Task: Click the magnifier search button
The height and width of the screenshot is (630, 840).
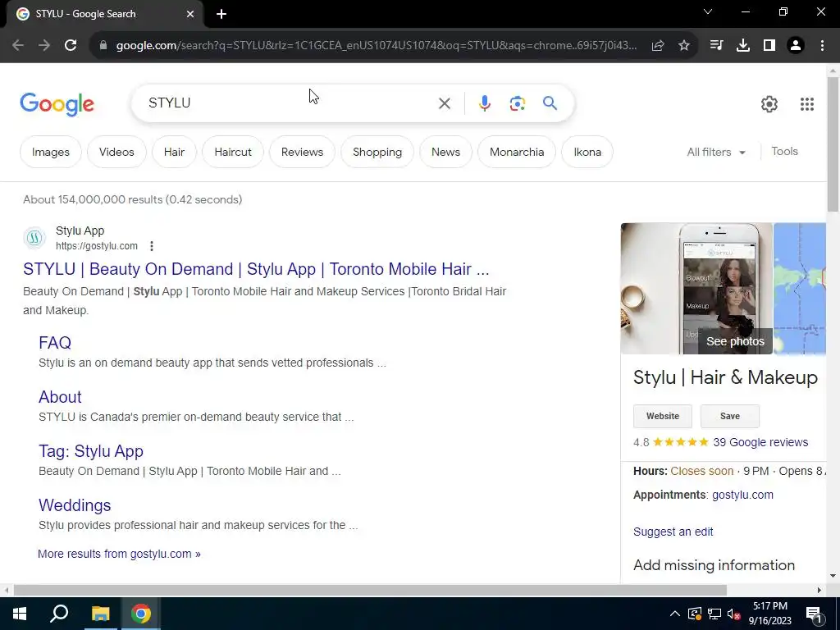Action: pos(550,103)
